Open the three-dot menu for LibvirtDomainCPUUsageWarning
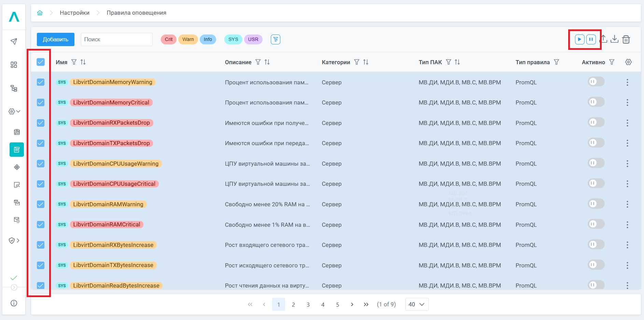The height and width of the screenshot is (320, 644). coord(627,164)
